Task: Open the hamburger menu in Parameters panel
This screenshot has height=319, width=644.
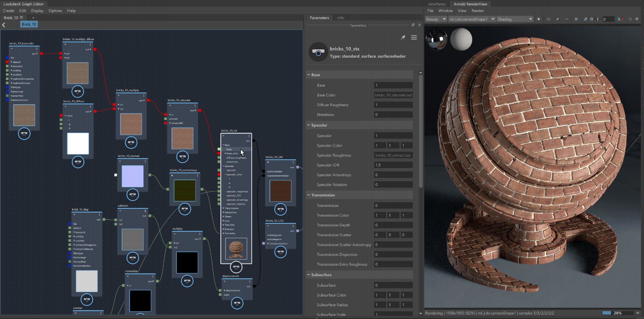Action: pyautogui.click(x=414, y=37)
